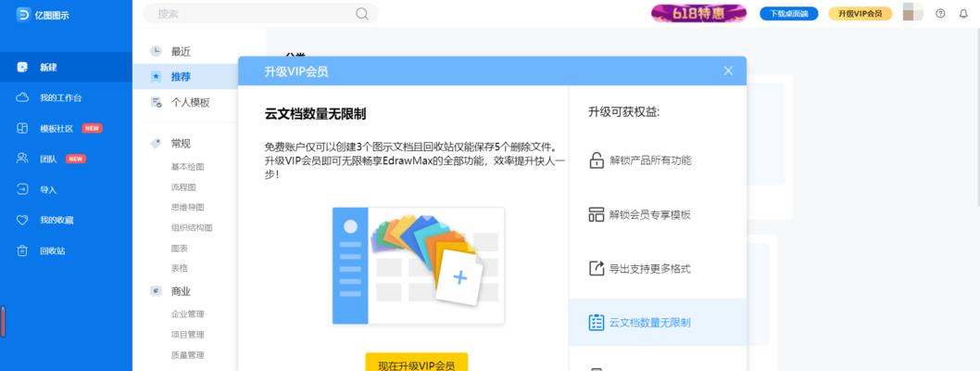Viewport: 980px width, 371px height.
Task: Click the export icon beside 导出支持更多格式
Action: 597,269
